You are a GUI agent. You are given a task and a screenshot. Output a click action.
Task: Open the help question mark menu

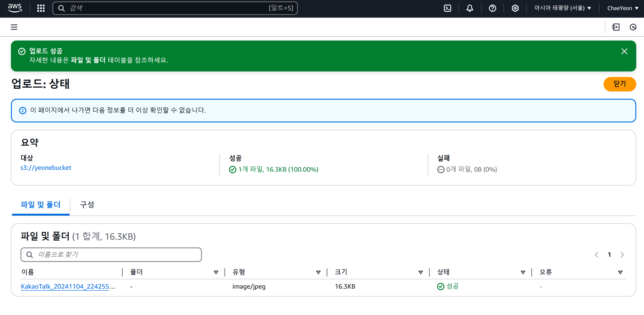click(492, 8)
